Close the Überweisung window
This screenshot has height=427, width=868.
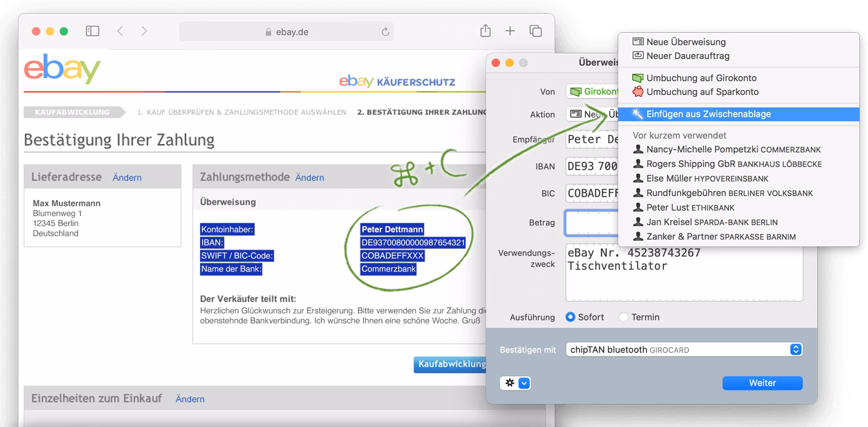[x=495, y=63]
